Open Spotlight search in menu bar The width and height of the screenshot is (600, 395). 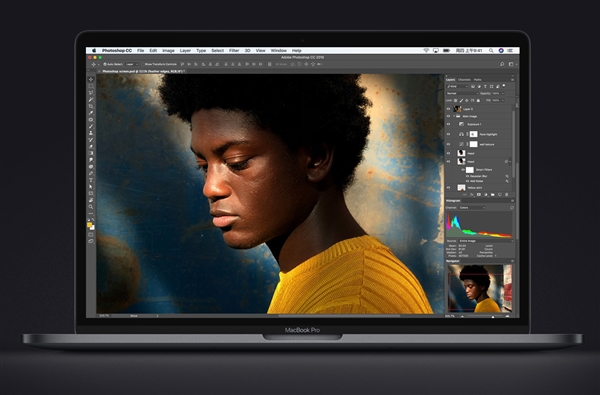coord(491,51)
